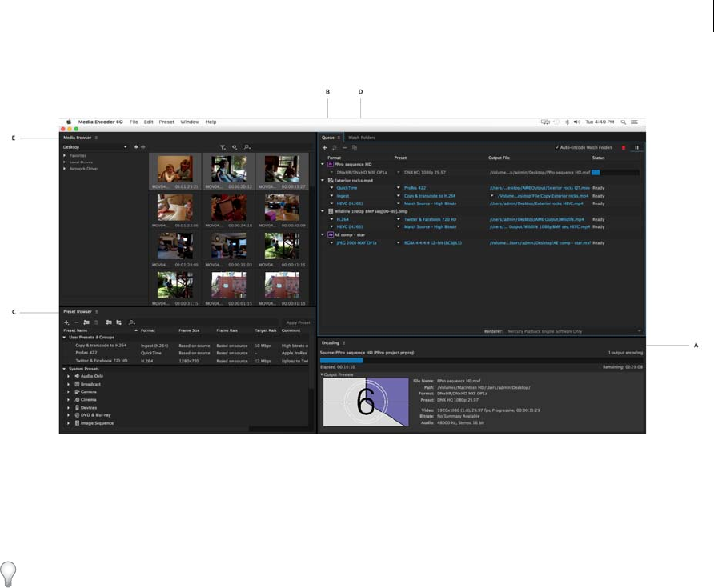Expand the Cinema preset category
The height and width of the screenshot is (588, 714).
(x=68, y=399)
